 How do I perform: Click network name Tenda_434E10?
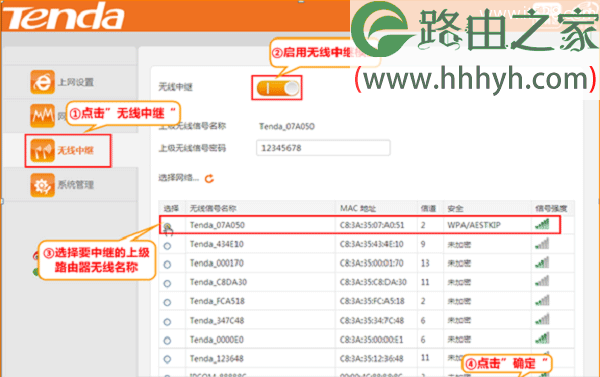(217, 244)
